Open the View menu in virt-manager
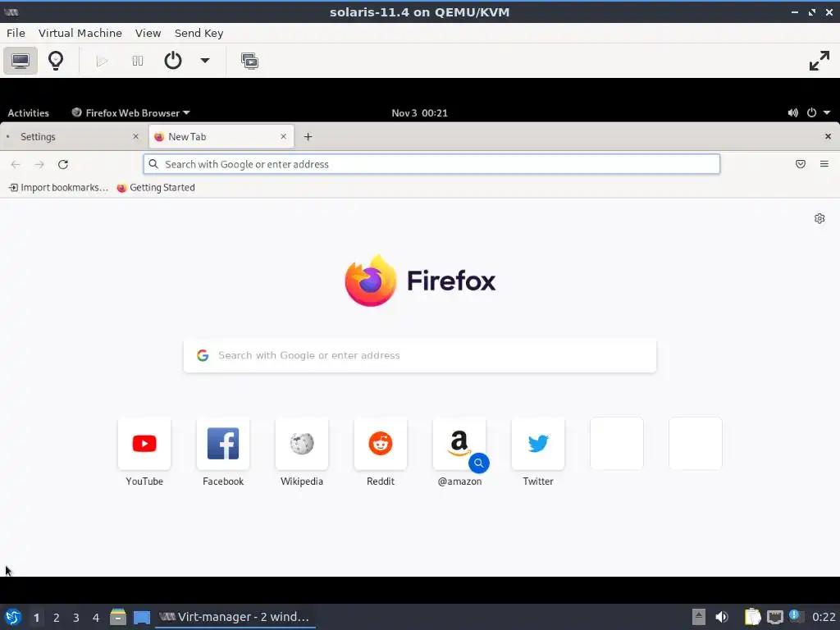840x630 pixels. coord(148,33)
